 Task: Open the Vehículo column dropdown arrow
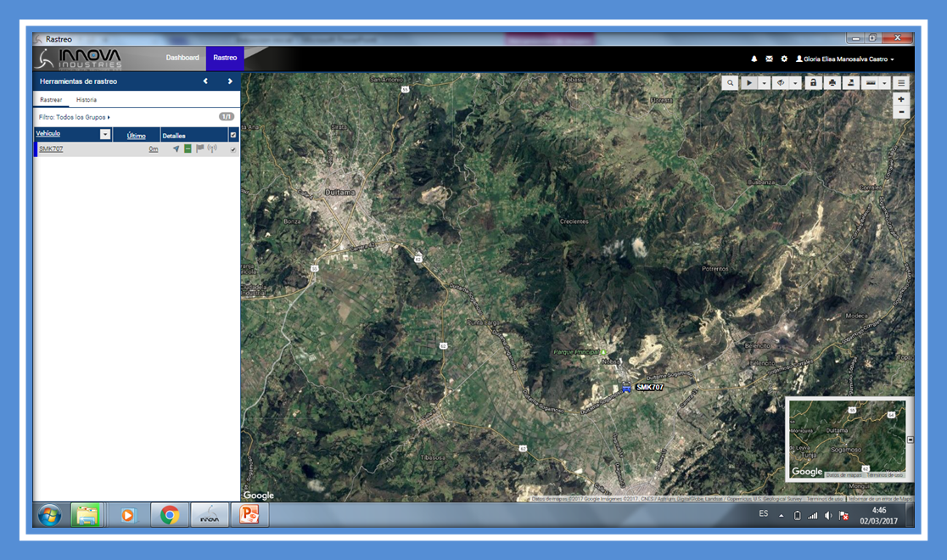click(105, 135)
